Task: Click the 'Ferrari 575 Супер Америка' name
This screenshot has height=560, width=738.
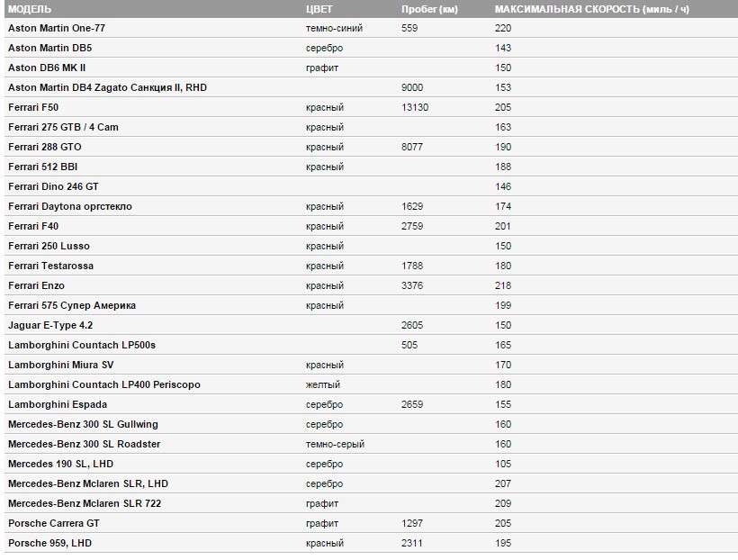Action: pos(72,305)
